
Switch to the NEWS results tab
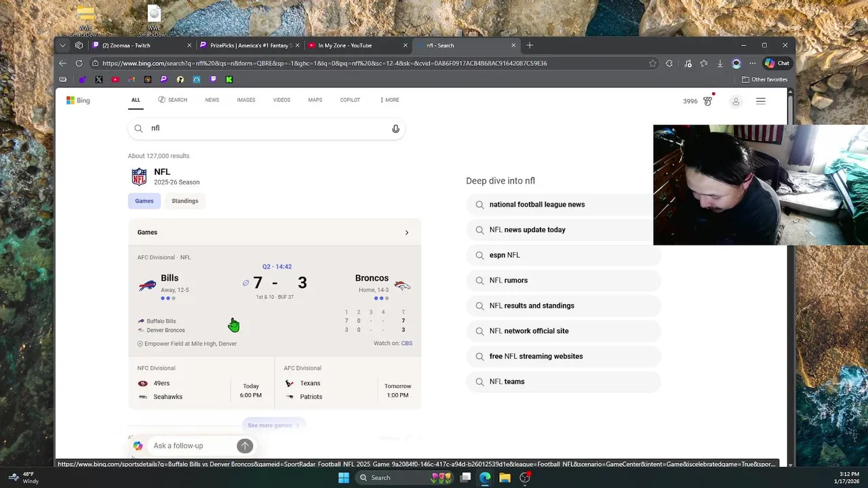click(212, 100)
